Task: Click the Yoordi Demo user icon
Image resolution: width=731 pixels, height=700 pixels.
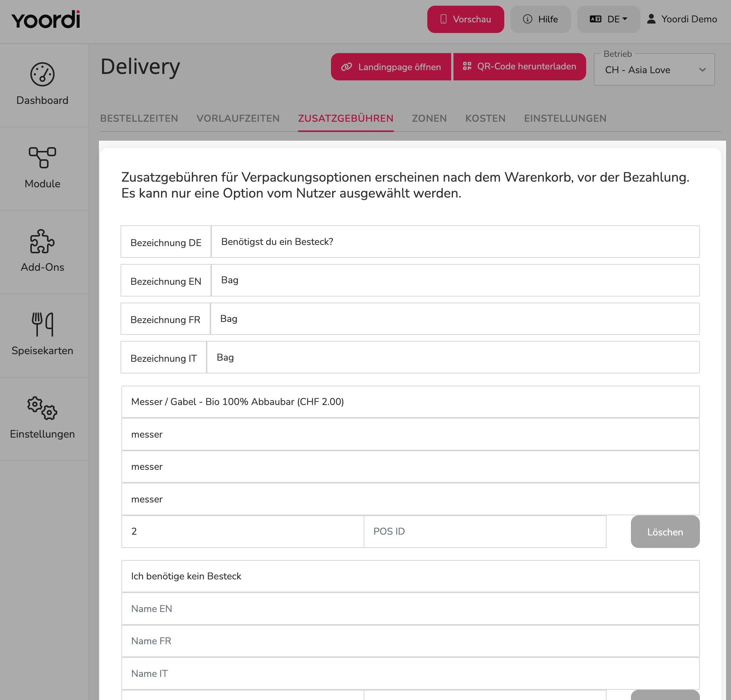Action: [651, 19]
